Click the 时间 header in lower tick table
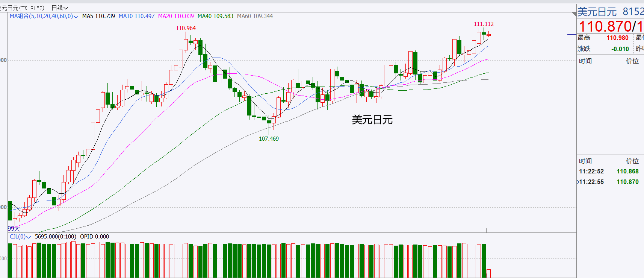Screen dimensions: 644x278 click(x=585, y=161)
